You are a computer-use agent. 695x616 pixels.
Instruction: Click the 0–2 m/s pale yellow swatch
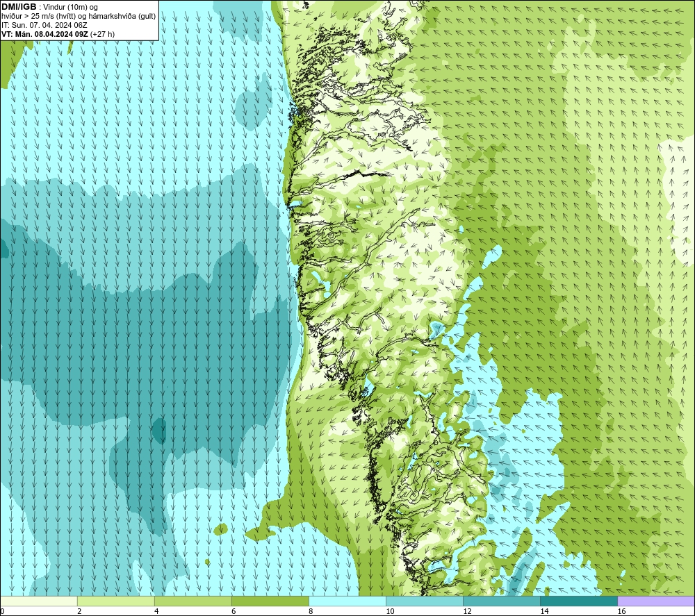coord(39,601)
